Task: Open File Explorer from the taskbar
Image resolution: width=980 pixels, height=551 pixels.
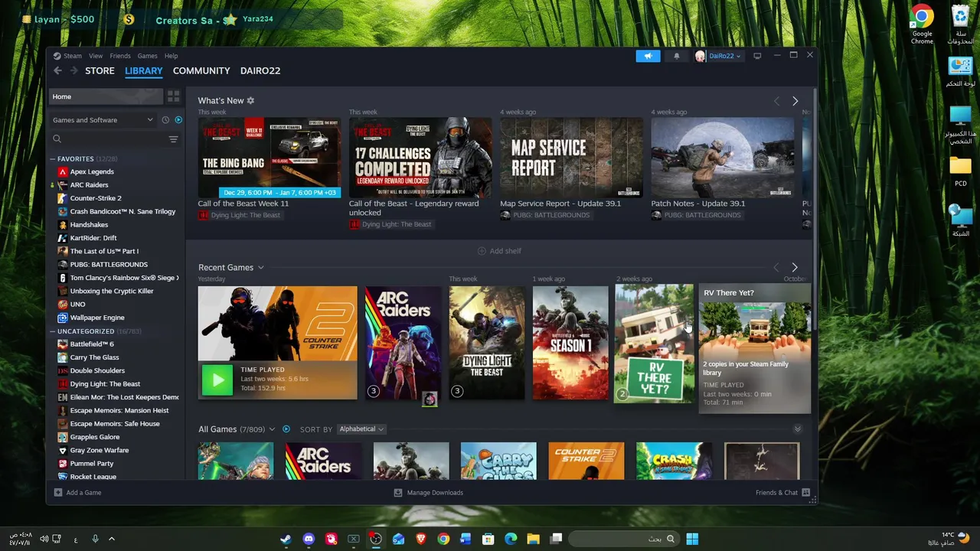Action: click(x=533, y=539)
